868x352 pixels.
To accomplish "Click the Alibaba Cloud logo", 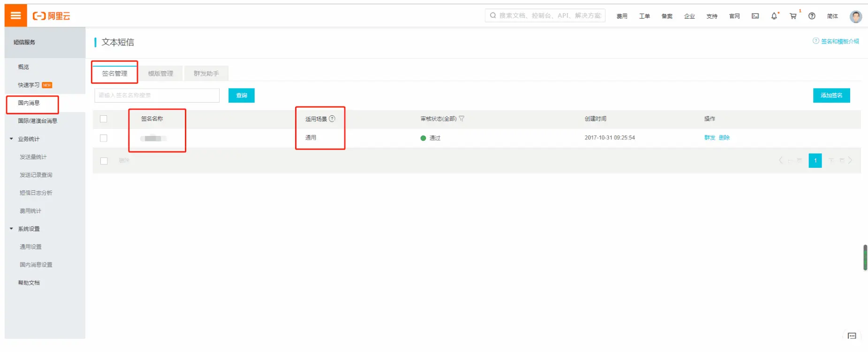I will click(51, 16).
